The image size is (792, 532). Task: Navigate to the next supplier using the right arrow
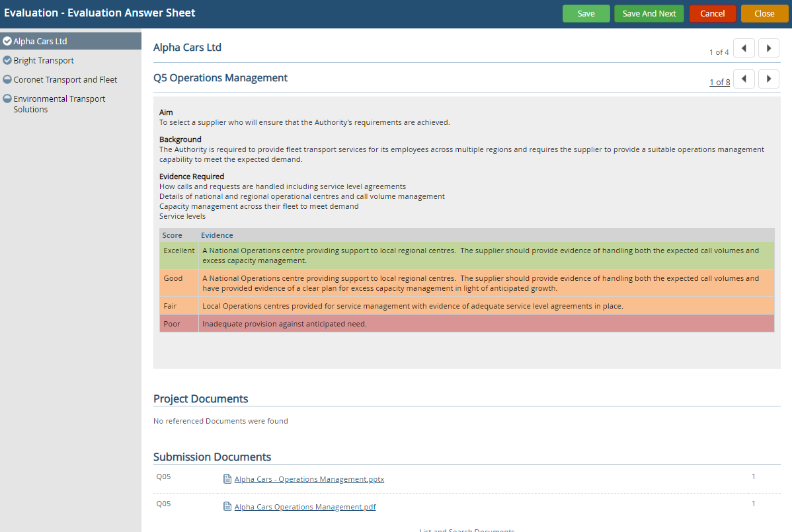coord(768,48)
